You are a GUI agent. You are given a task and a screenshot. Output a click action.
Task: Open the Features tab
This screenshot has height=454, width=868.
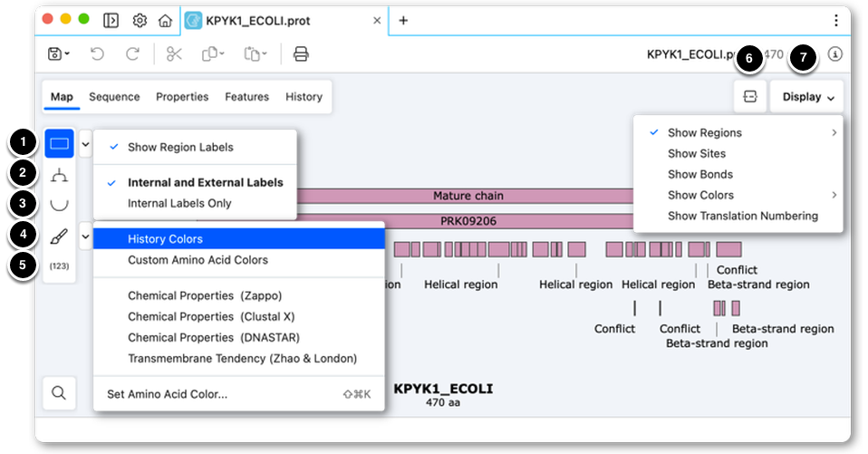[246, 97]
